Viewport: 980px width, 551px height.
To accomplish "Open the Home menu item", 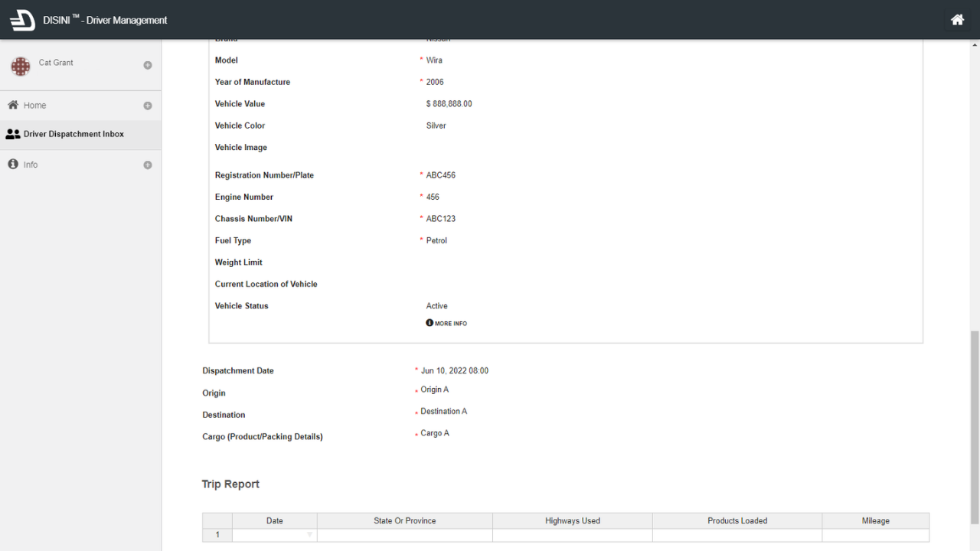I will point(34,106).
